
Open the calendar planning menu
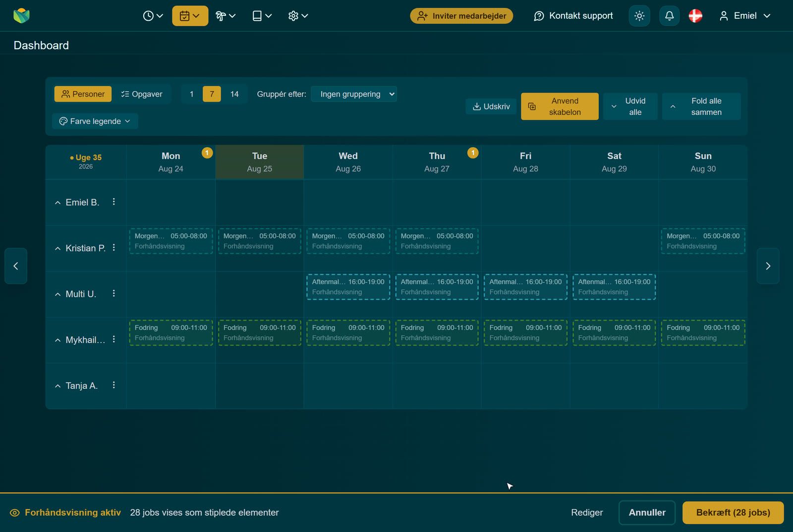click(x=190, y=16)
